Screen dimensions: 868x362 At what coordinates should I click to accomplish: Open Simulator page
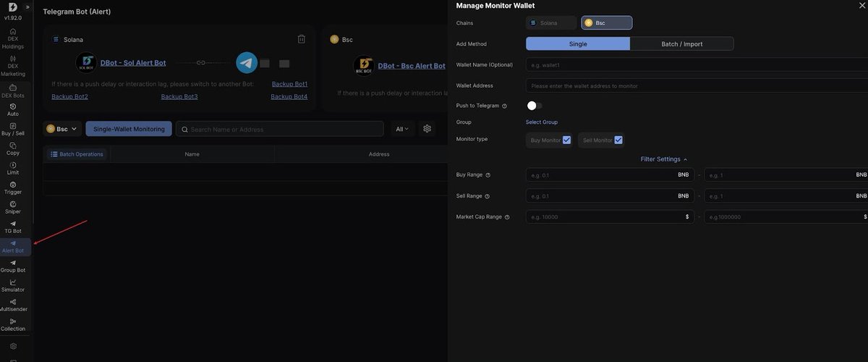click(x=13, y=286)
